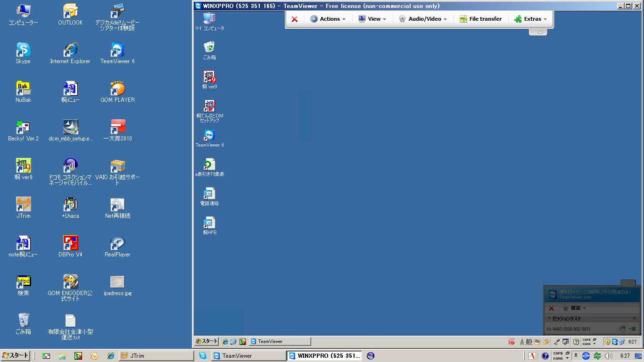
Task: Select the local ごみ箱 recycle bin
Action: [23, 324]
